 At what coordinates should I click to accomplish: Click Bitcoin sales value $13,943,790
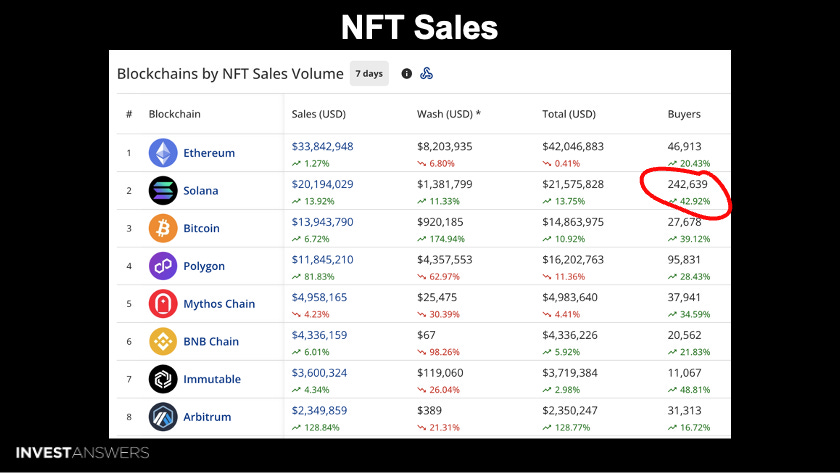point(322,222)
